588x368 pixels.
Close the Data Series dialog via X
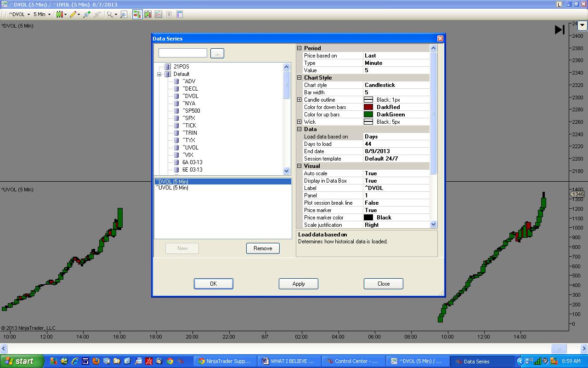pyautogui.click(x=440, y=39)
